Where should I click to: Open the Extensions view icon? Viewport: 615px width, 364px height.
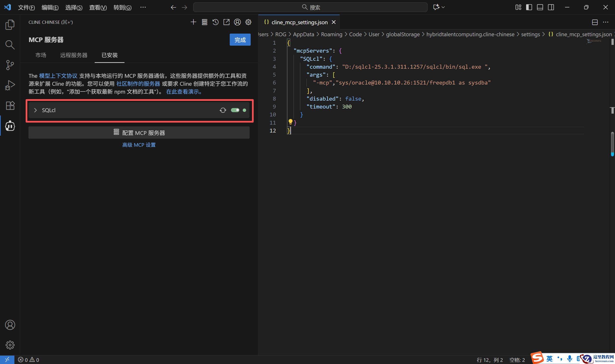(x=10, y=105)
